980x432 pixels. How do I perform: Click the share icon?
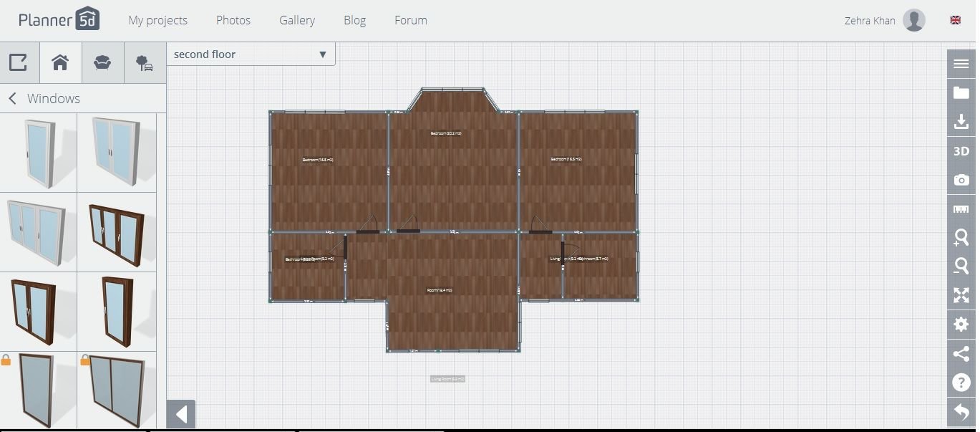(961, 353)
